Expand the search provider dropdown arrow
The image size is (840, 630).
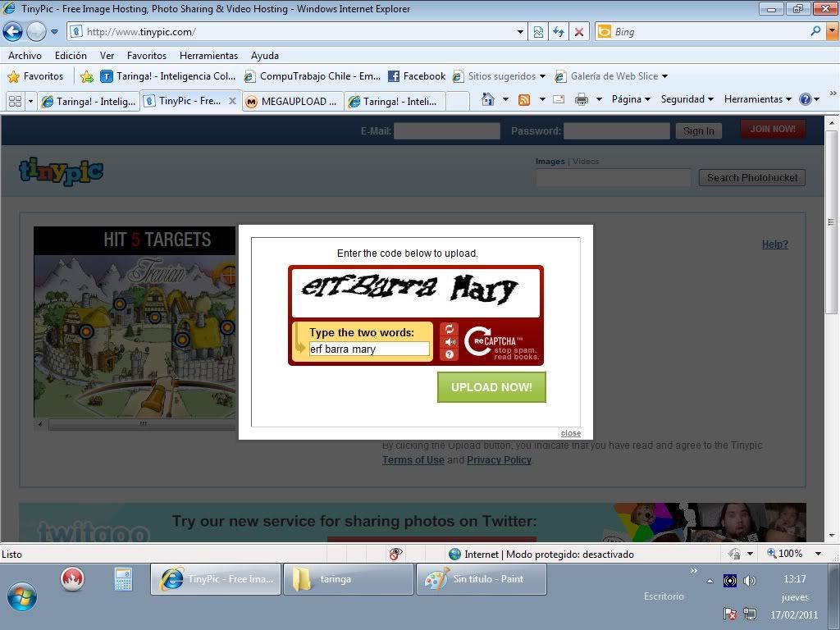coord(832,32)
